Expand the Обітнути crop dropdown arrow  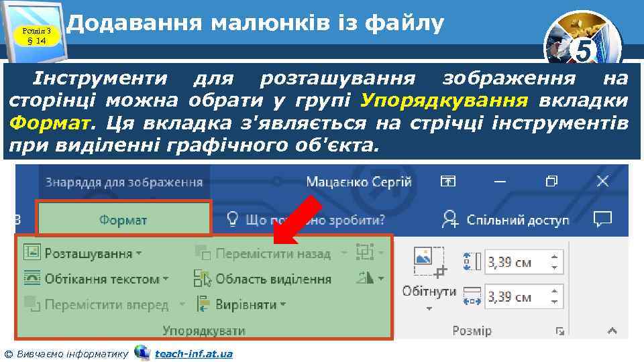429,308
